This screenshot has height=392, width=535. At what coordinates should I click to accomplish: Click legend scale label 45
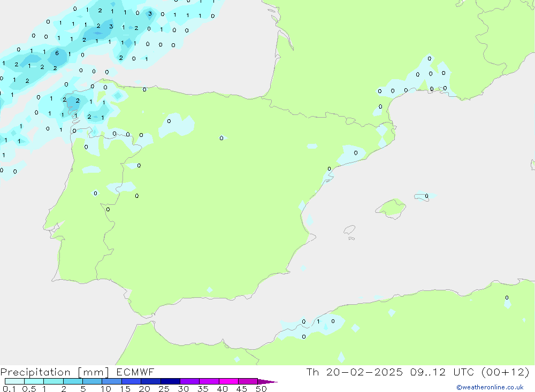[x=242, y=389]
